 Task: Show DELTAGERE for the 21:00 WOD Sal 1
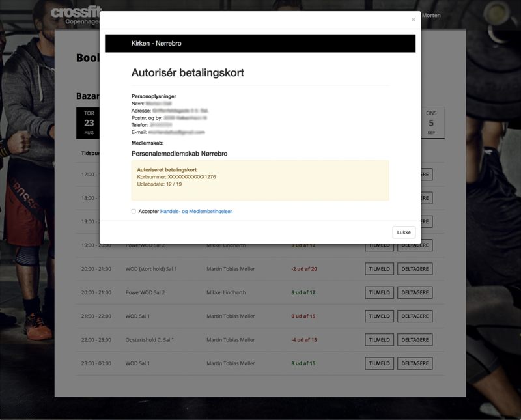415,316
